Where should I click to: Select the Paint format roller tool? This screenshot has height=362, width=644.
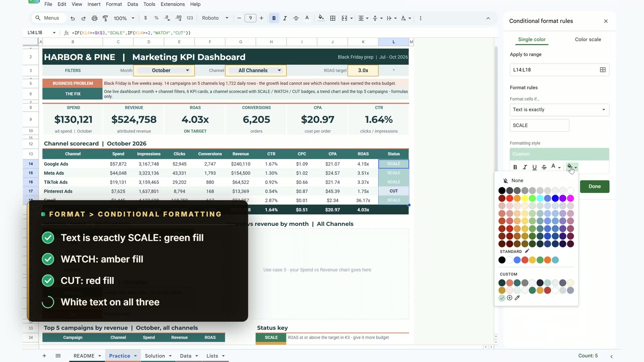tap(105, 18)
